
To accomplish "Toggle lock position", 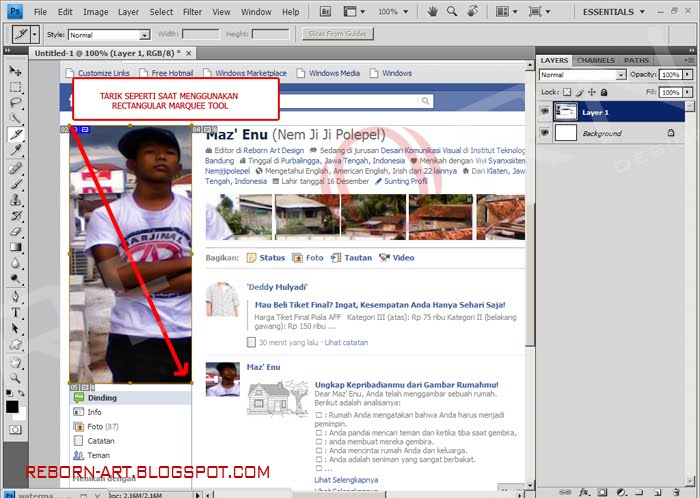I will coord(592,92).
